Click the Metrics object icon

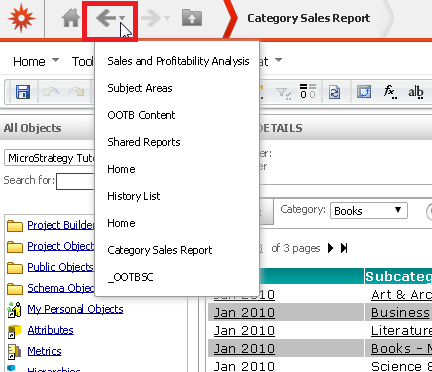(14, 352)
